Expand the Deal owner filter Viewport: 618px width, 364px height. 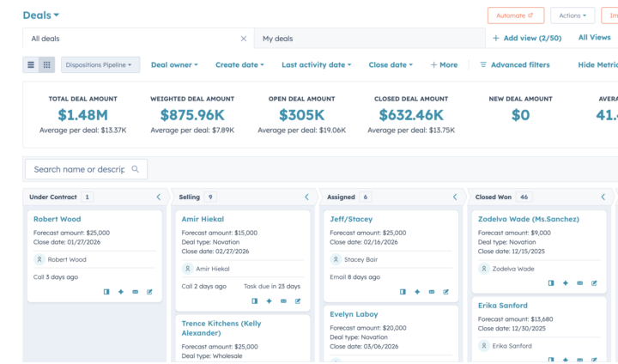coord(174,64)
